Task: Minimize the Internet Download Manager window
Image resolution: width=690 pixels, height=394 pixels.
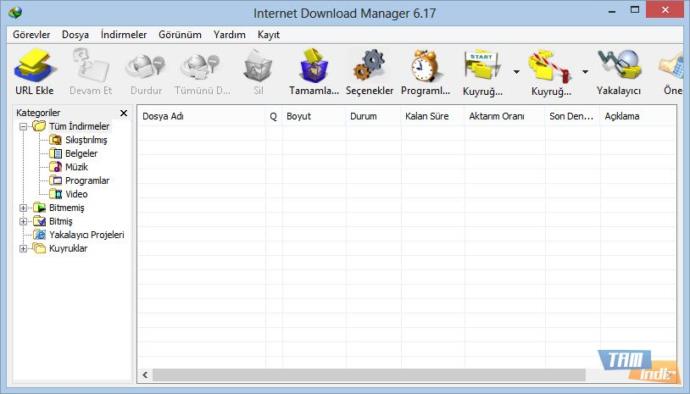Action: [612, 11]
